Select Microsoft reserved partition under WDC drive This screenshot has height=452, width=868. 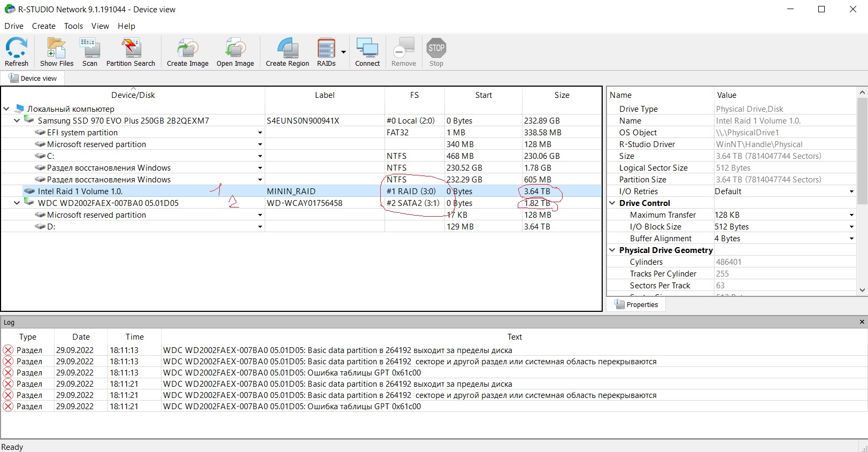(96, 214)
